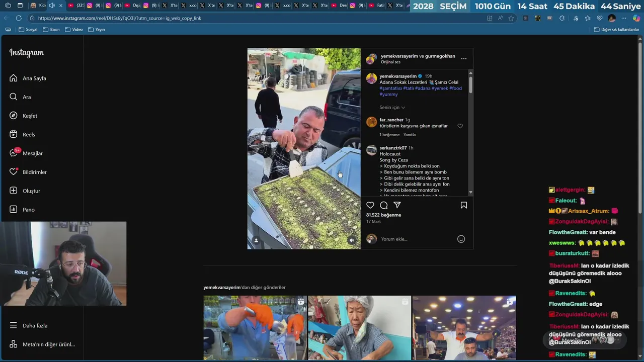Viewport: 644px width, 362px height.
Task: View site information lock icon
Action: [32, 18]
